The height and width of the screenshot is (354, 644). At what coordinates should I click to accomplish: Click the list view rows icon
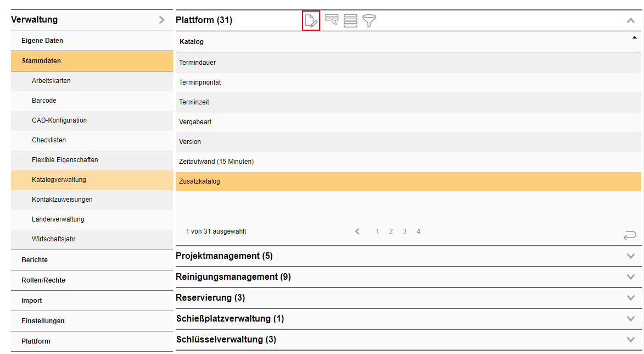[350, 21]
